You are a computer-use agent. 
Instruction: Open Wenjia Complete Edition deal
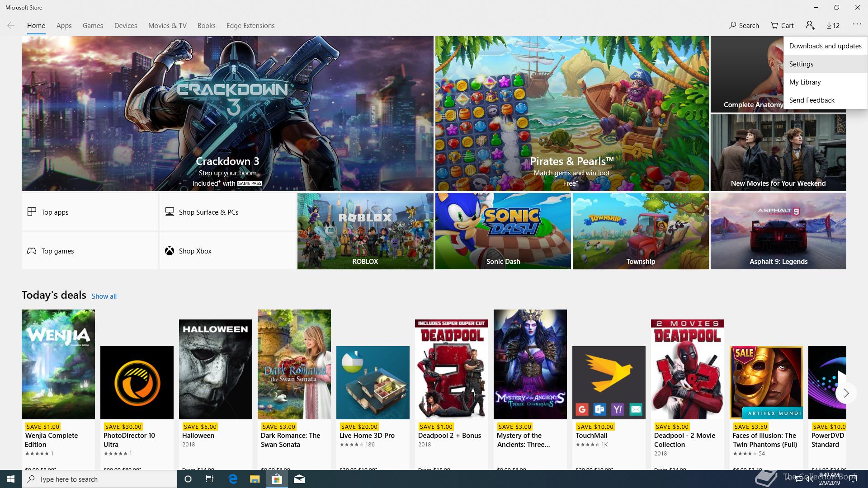(58, 389)
